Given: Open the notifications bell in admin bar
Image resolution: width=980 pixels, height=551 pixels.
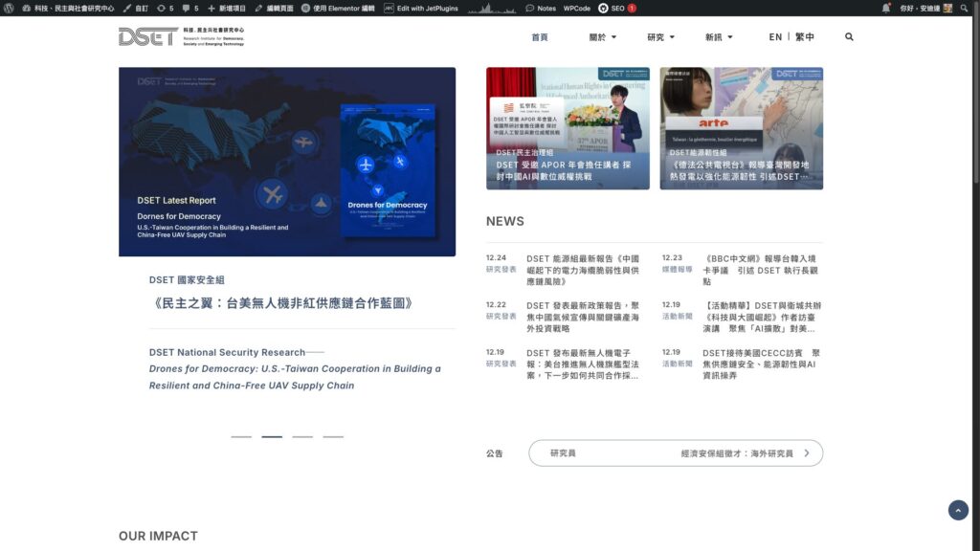Looking at the screenshot, I should pos(886,8).
